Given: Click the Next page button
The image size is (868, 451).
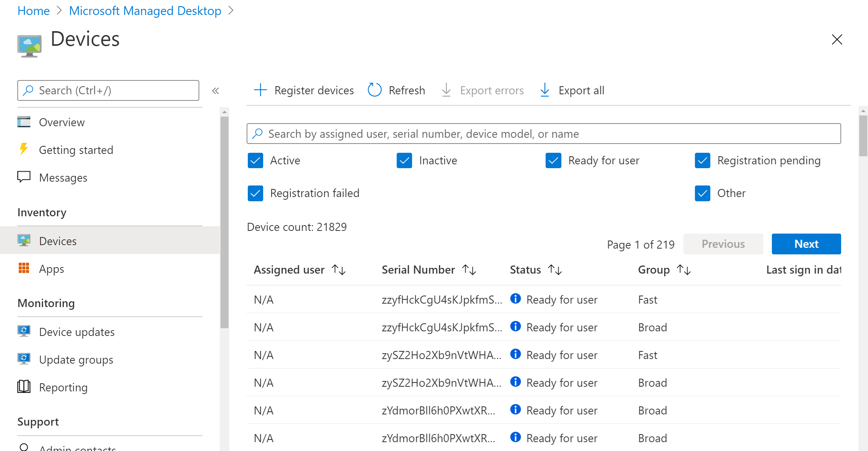Looking at the screenshot, I should click(x=806, y=244).
